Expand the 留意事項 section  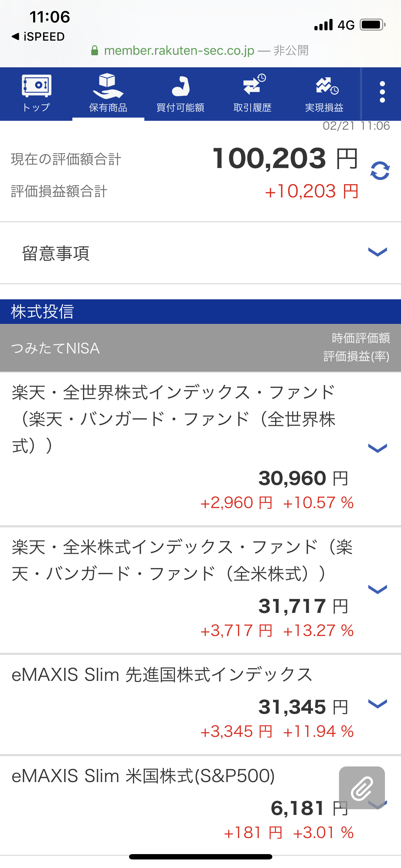click(x=377, y=252)
